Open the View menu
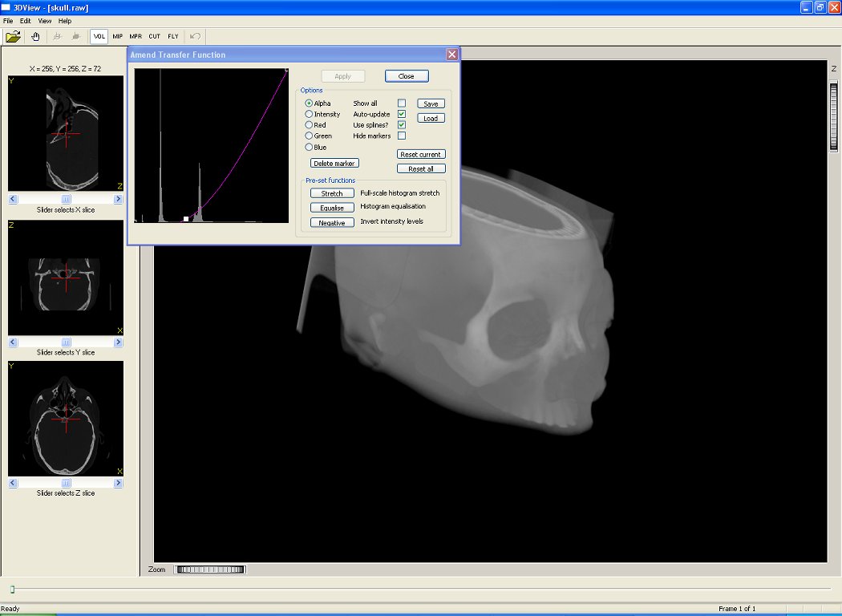842x616 pixels. pyautogui.click(x=45, y=21)
